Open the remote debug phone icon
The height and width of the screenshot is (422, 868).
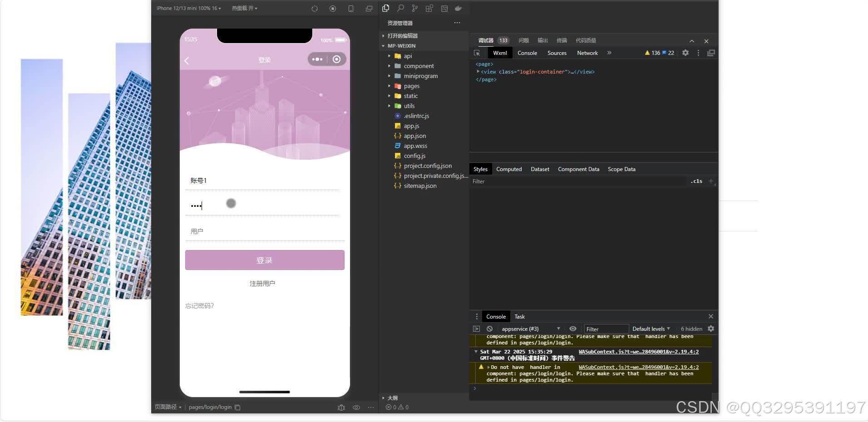click(x=350, y=8)
